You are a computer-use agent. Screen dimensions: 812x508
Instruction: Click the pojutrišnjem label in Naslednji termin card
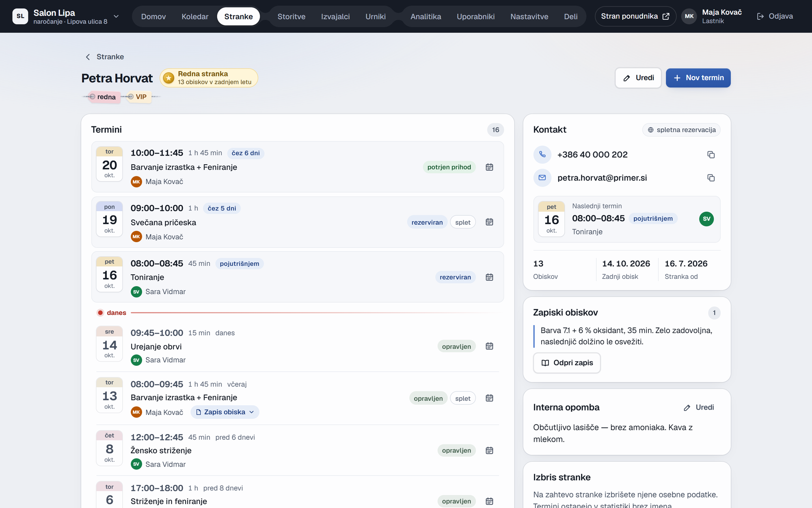653,219
